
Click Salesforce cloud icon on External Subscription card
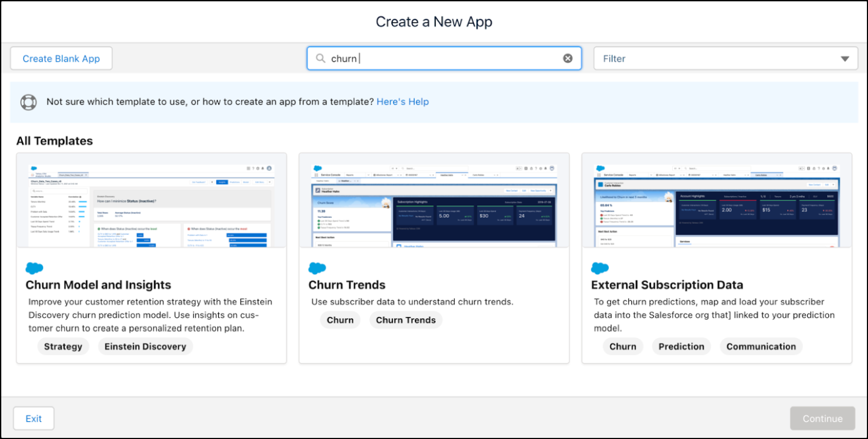(600, 268)
